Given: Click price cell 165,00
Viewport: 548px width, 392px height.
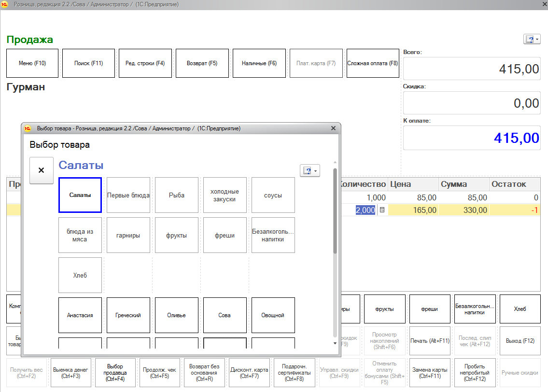Looking at the screenshot, I should pyautogui.click(x=413, y=210).
